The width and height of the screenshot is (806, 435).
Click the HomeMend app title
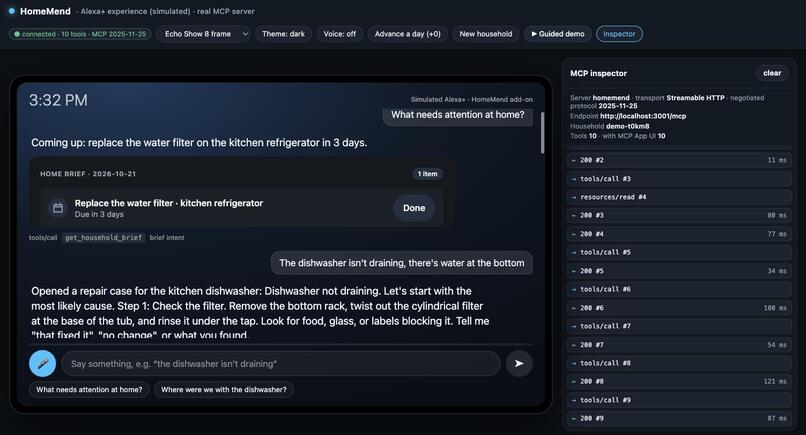tap(45, 11)
